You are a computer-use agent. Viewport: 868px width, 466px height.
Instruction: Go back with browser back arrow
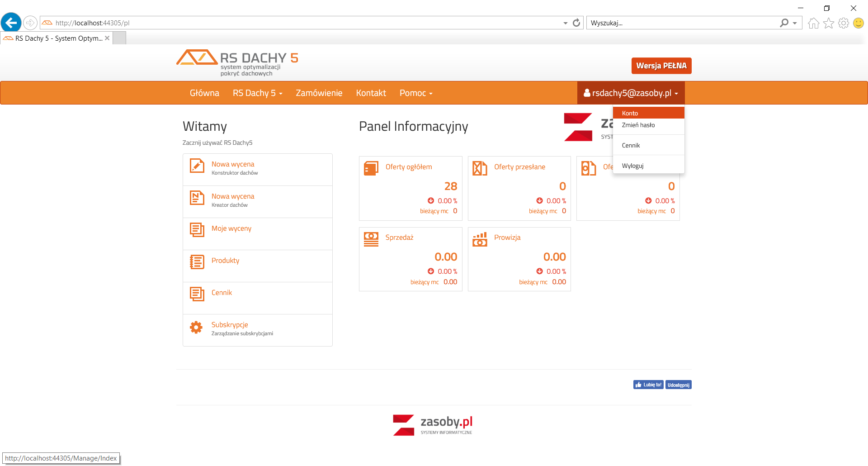[11, 22]
